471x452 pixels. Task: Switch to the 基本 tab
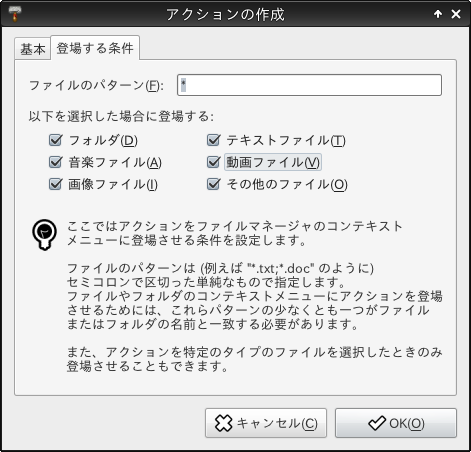[33, 49]
